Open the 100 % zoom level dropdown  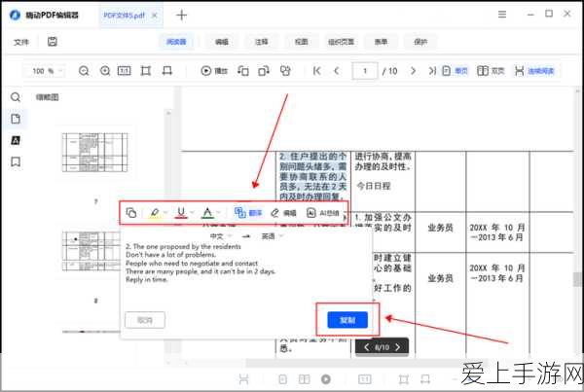45,71
